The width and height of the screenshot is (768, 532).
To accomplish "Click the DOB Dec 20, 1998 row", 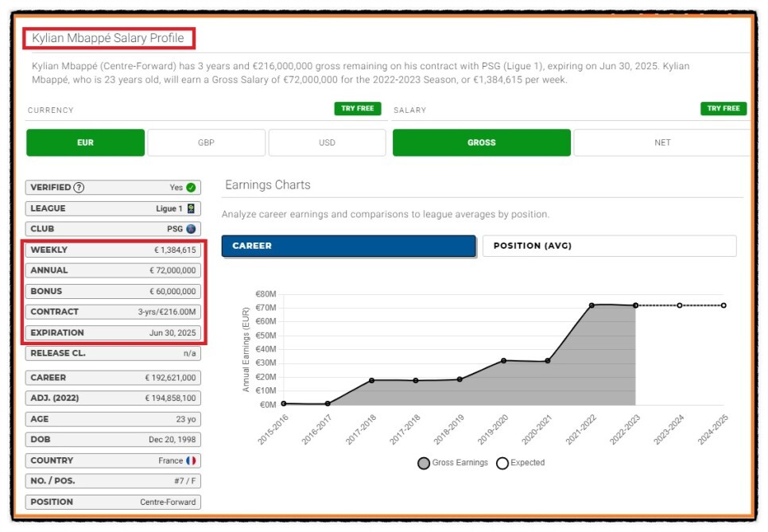I will [x=113, y=440].
